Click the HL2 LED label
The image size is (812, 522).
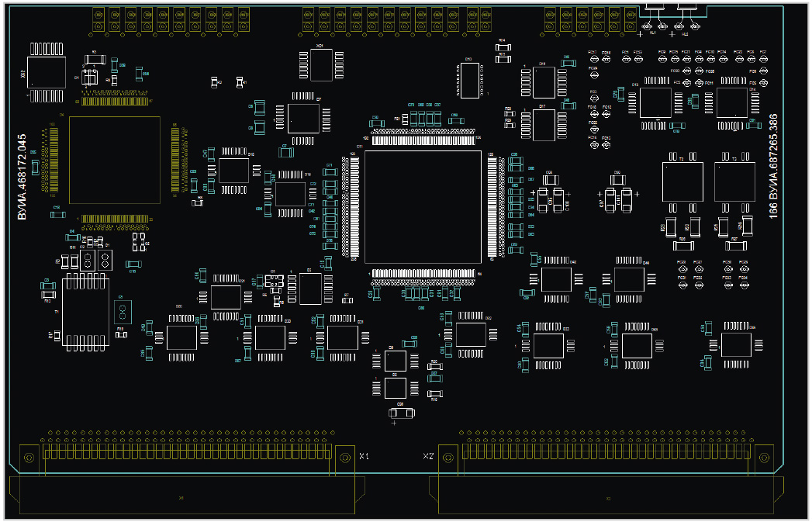(685, 34)
